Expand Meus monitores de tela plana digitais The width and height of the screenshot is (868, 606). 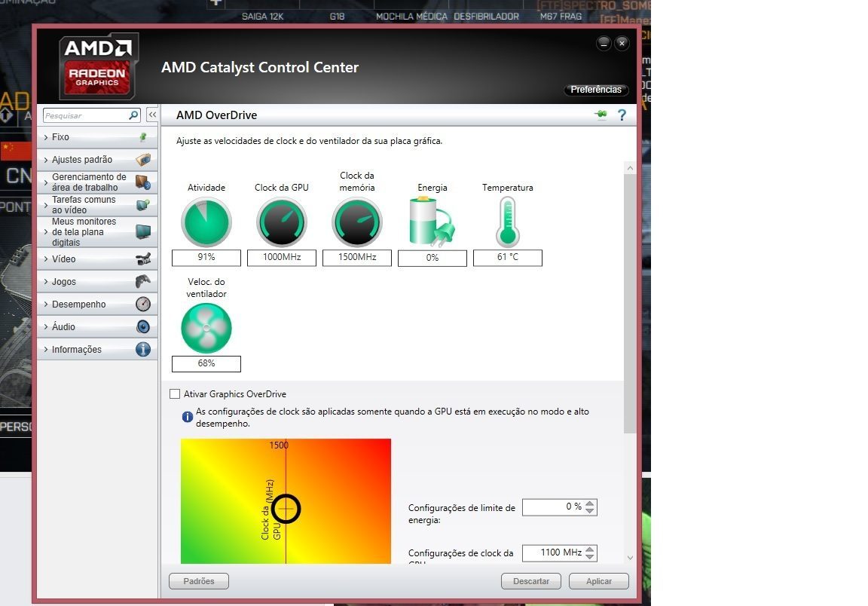[97, 231]
